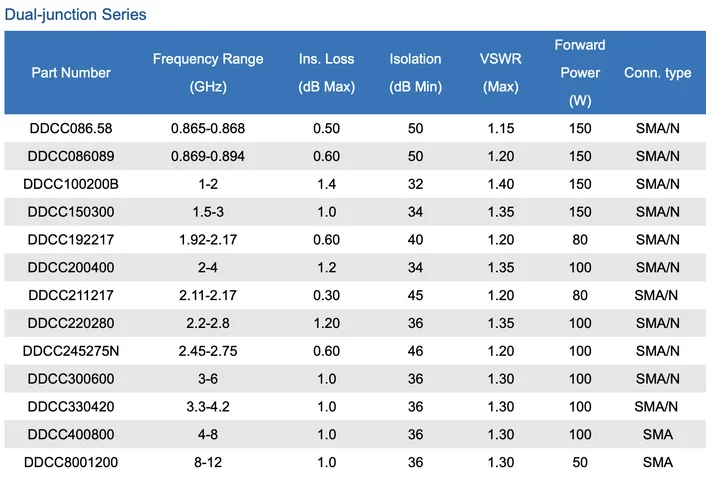Select the DDCC200400 part
706x485 pixels.
(71, 268)
